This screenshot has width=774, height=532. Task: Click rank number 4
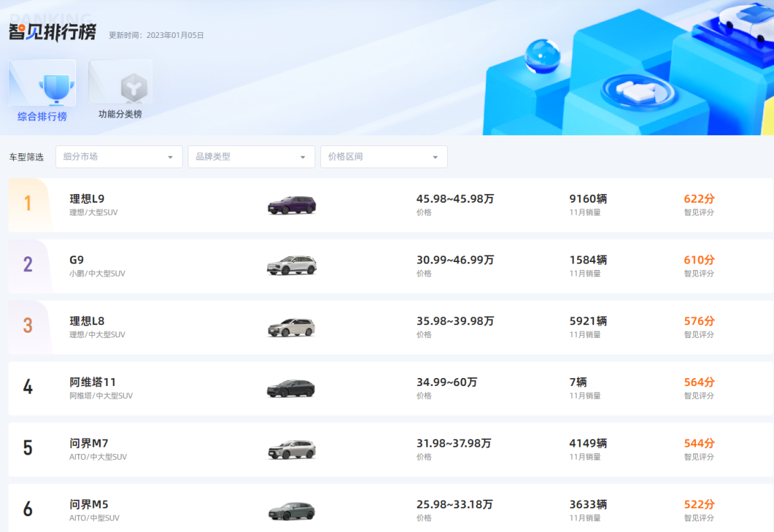click(28, 387)
